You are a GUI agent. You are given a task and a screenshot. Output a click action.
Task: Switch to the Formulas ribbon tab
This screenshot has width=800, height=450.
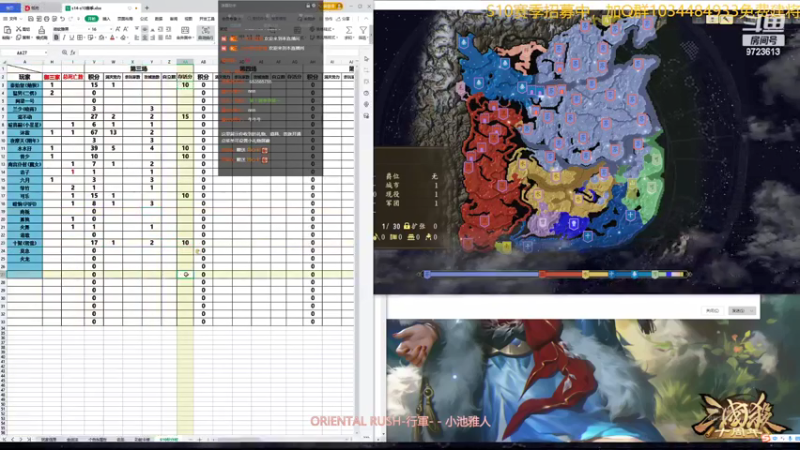click(x=144, y=19)
